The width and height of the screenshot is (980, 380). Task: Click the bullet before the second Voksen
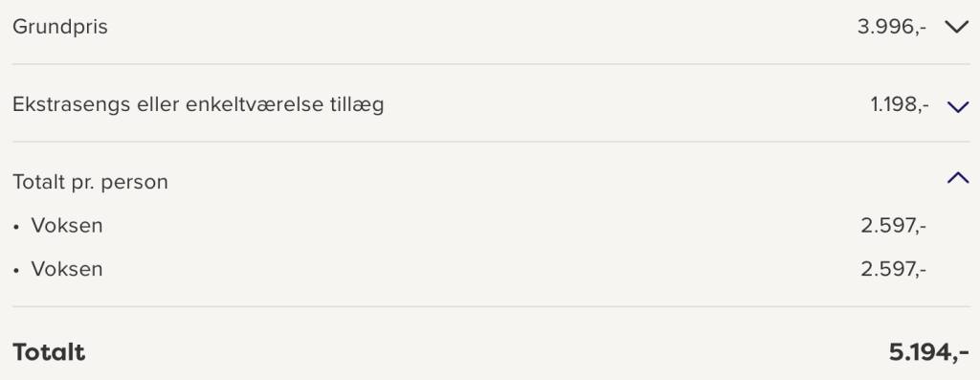point(16,271)
